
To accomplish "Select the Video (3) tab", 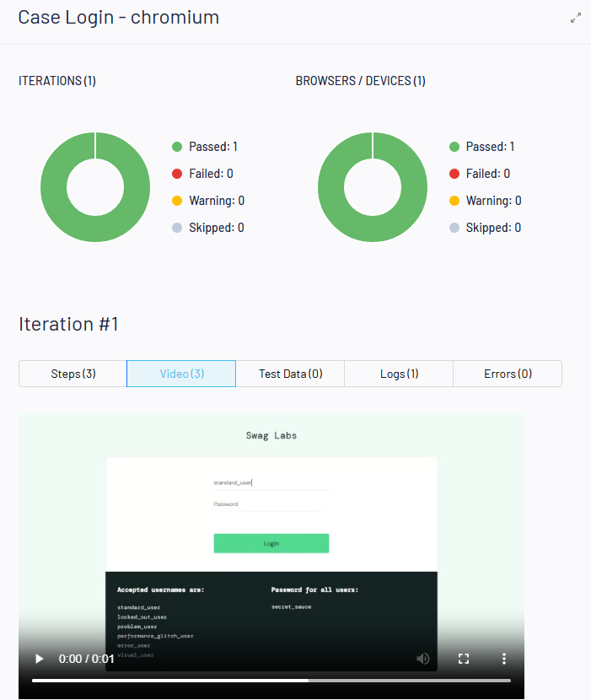I will [181, 374].
